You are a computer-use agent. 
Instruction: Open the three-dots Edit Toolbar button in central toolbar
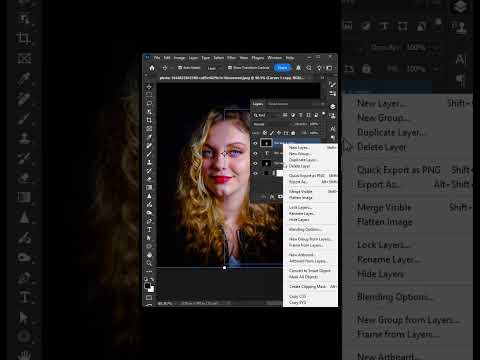[149, 271]
